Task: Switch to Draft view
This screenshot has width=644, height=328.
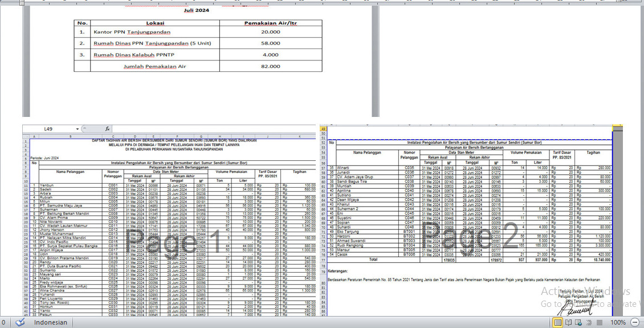Action: pos(600,322)
